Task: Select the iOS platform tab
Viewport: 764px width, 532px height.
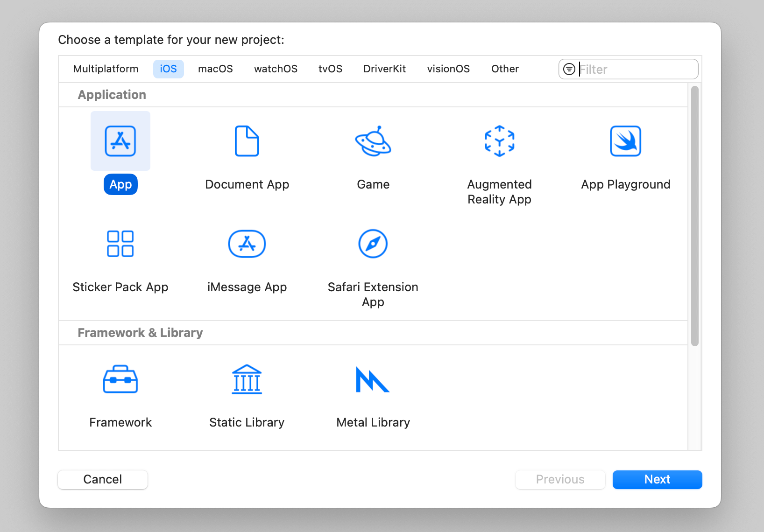Action: [x=169, y=69]
